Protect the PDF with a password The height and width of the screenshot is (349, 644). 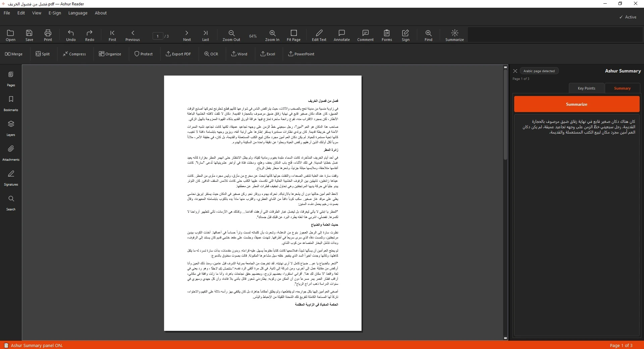click(x=144, y=54)
